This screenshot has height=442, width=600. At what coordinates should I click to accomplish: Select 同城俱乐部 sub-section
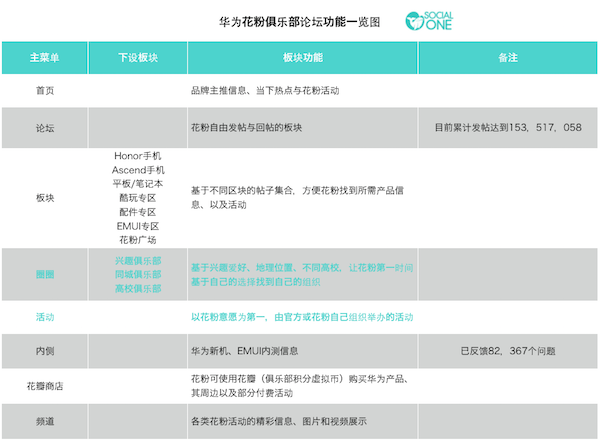(x=138, y=274)
